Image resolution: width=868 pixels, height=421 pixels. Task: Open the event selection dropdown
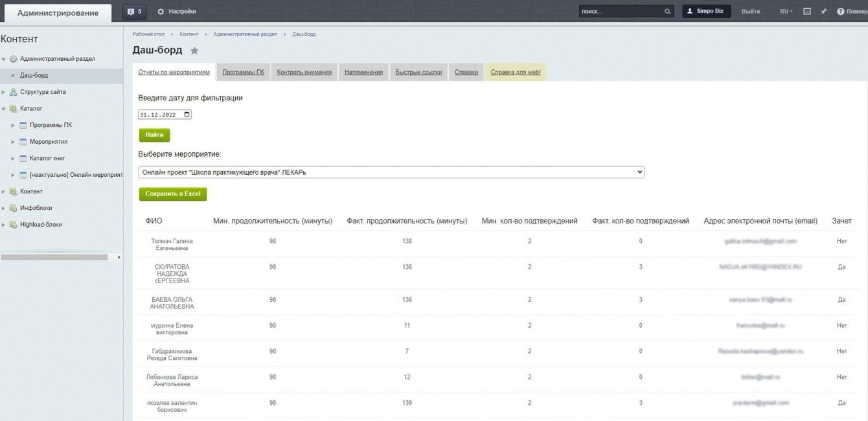[x=391, y=172]
